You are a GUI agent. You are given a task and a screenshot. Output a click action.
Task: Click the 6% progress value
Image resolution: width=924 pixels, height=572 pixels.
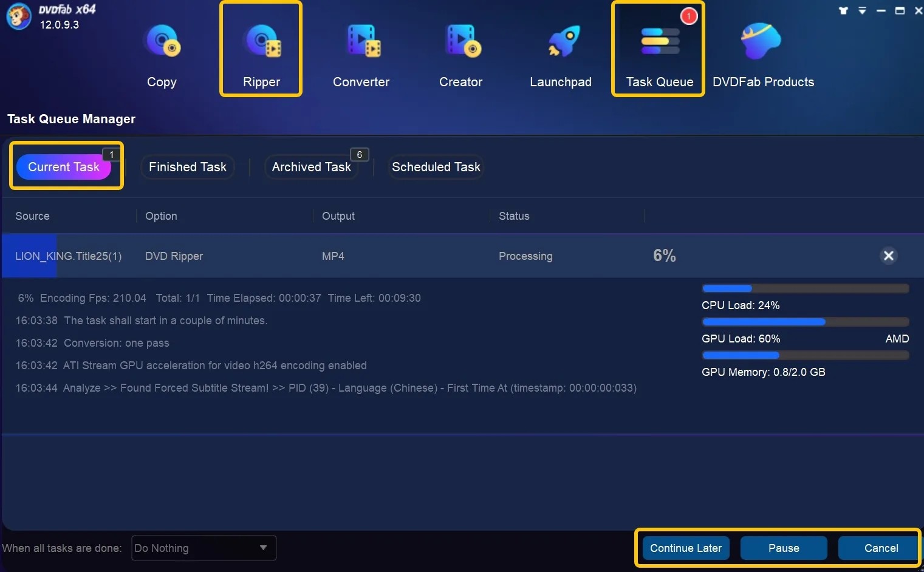(x=665, y=256)
